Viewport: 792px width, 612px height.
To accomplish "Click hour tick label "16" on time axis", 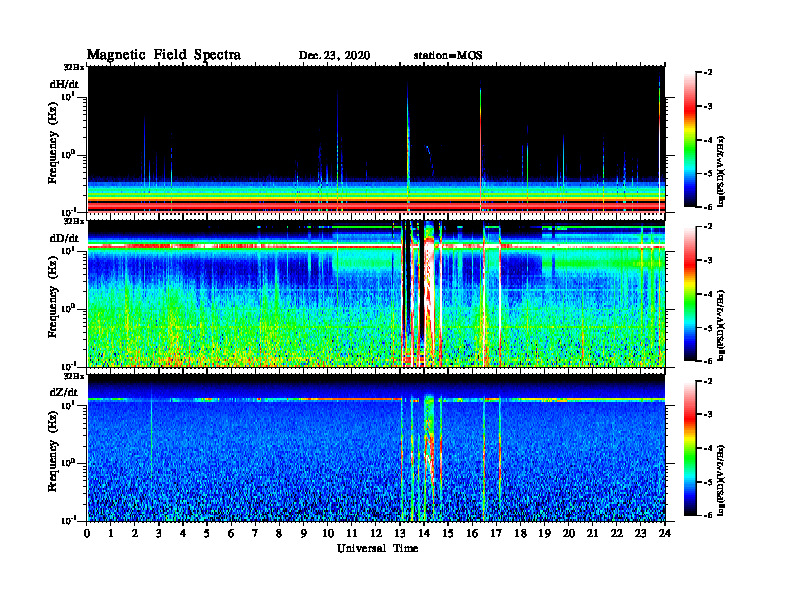I will tap(472, 534).
